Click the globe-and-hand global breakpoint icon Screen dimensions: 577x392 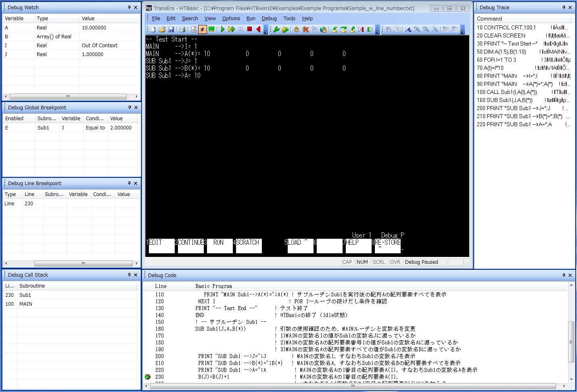[x=323, y=29]
